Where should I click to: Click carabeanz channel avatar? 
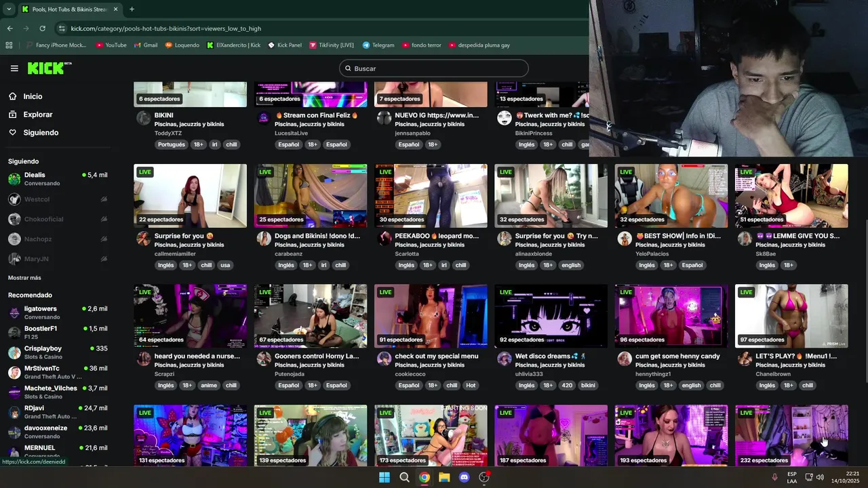tap(264, 239)
